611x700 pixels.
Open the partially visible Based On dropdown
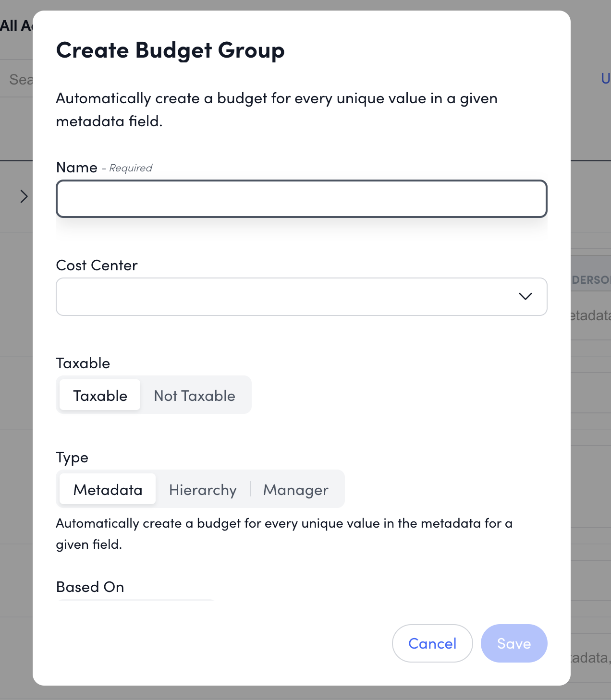click(135, 601)
